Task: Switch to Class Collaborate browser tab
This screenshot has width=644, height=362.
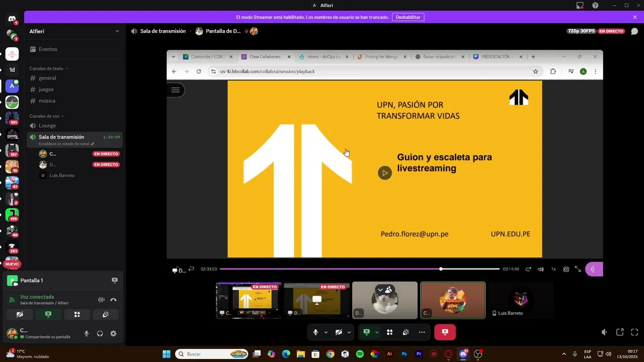Action: point(265,57)
